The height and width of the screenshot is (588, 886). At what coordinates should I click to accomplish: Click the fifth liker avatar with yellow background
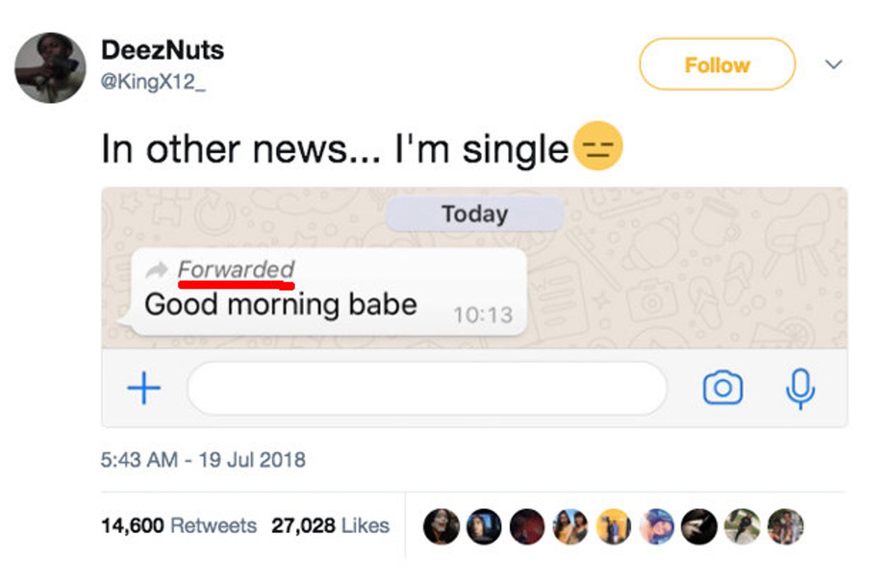tap(613, 527)
